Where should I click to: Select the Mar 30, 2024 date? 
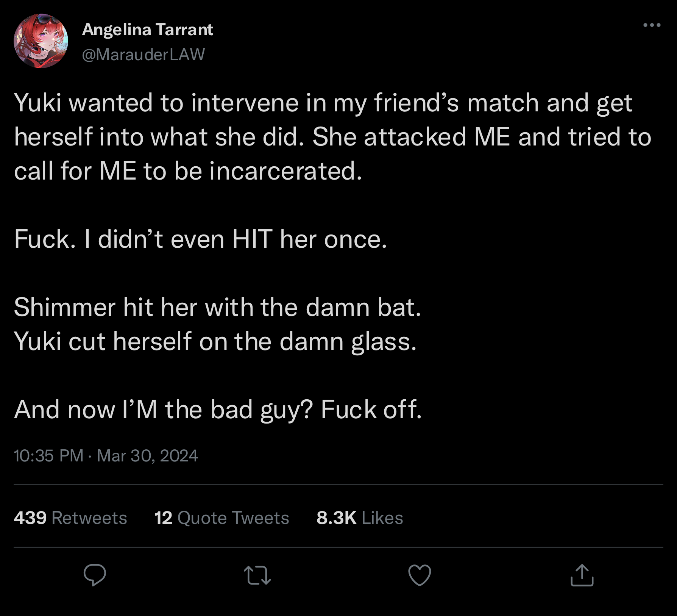click(x=147, y=455)
